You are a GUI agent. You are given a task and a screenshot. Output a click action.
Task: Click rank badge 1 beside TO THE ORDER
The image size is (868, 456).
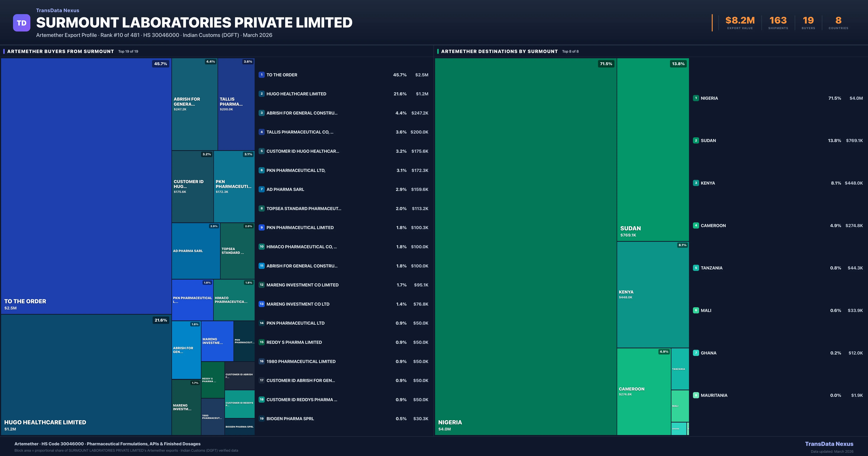261,75
